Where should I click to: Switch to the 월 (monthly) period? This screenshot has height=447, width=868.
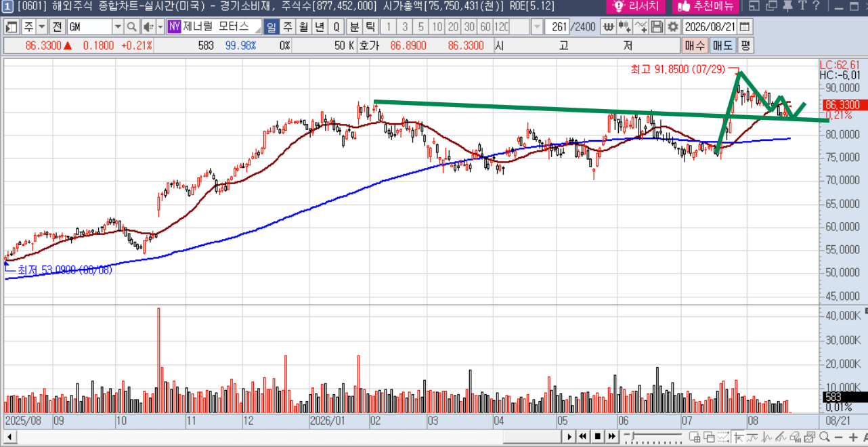tap(303, 27)
